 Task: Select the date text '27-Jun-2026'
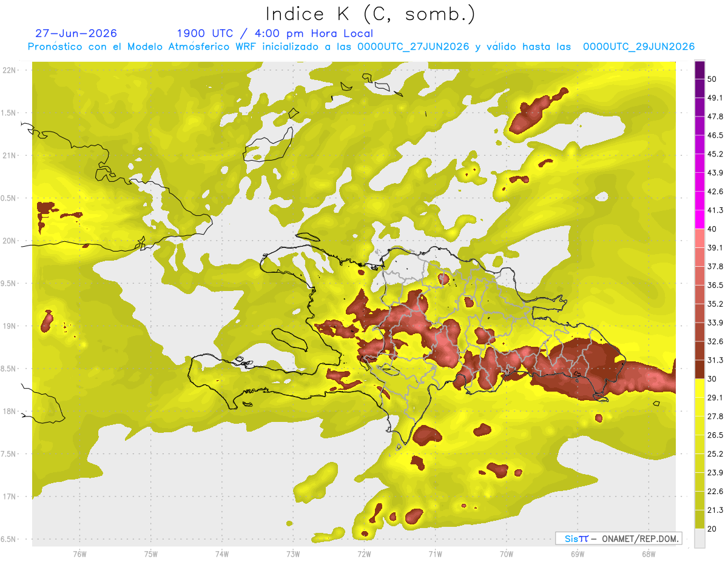(76, 33)
